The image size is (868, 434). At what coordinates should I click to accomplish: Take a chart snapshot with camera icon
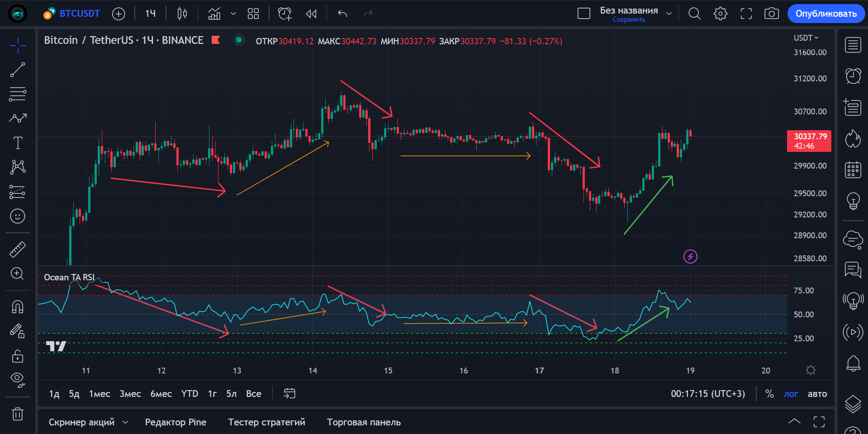(x=771, y=14)
